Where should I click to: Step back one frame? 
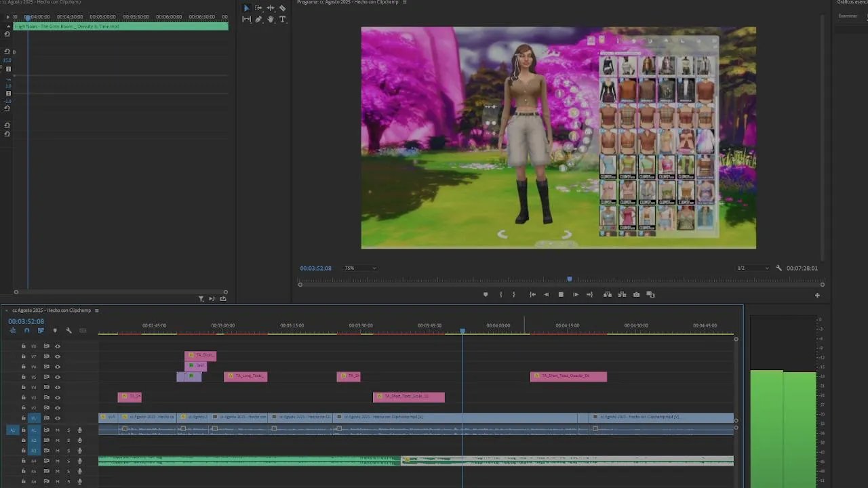coord(547,295)
